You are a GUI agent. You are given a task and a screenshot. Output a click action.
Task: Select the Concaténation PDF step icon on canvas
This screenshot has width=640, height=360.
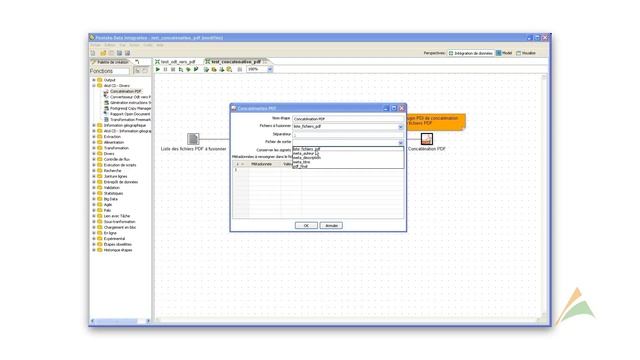pos(427,139)
